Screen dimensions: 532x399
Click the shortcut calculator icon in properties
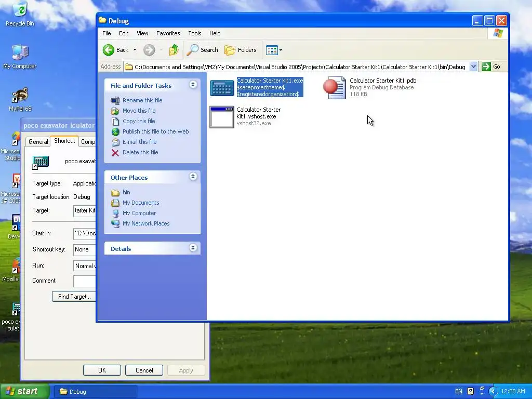(41, 162)
